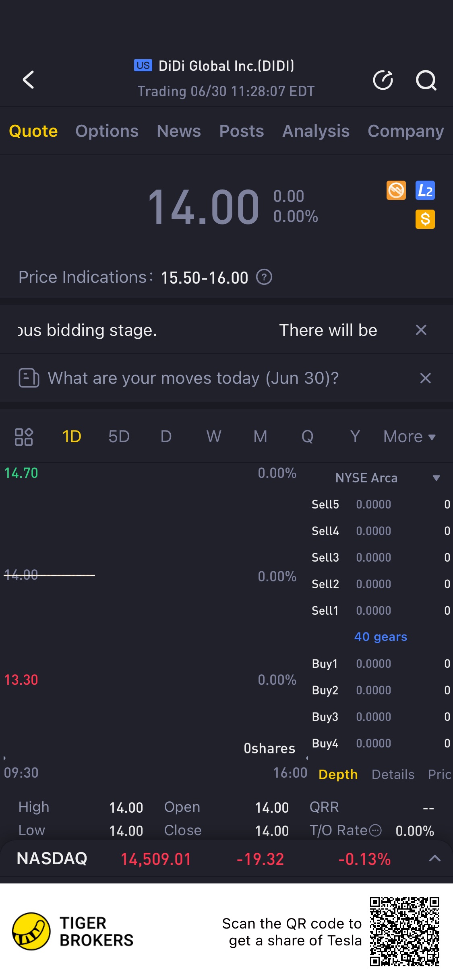
Task: Tap the orange no-shorting badge icon
Action: [396, 190]
